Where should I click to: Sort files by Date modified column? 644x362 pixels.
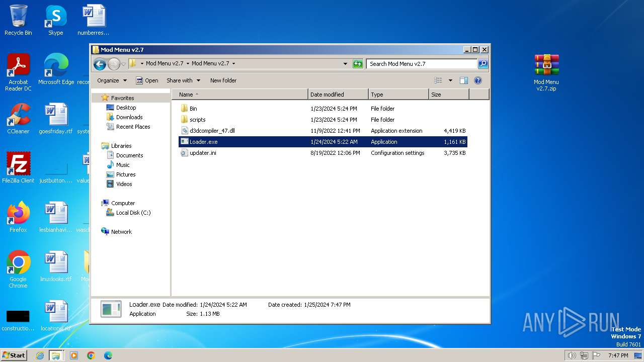pyautogui.click(x=338, y=95)
